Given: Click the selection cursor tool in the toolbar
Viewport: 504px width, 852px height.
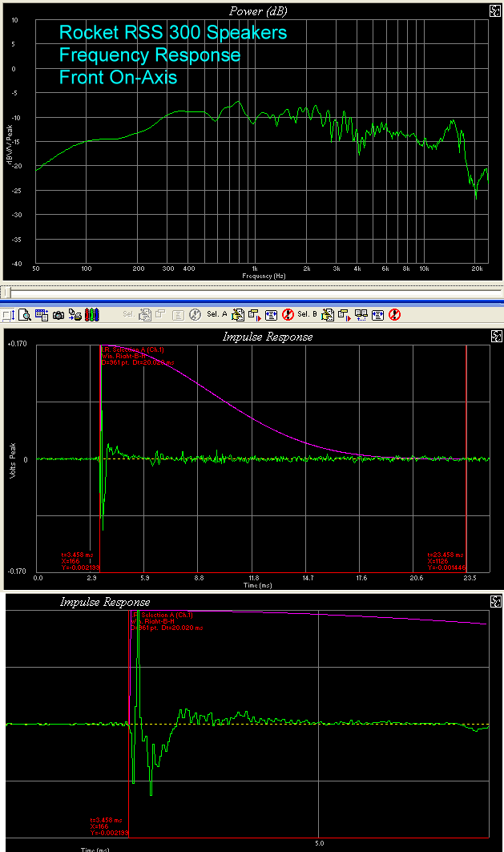Looking at the screenshot, I should [8, 315].
